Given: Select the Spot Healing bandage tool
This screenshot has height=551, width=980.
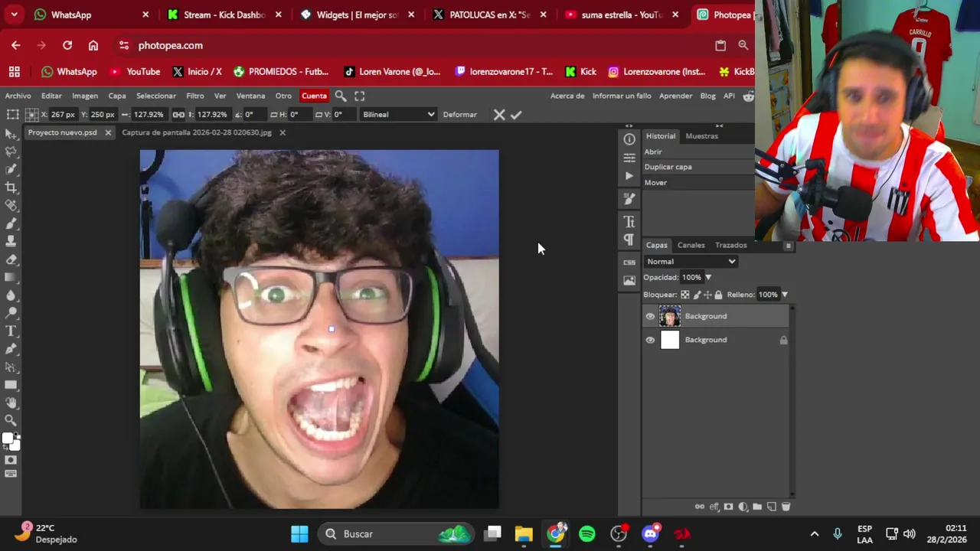Looking at the screenshot, I should click(11, 205).
